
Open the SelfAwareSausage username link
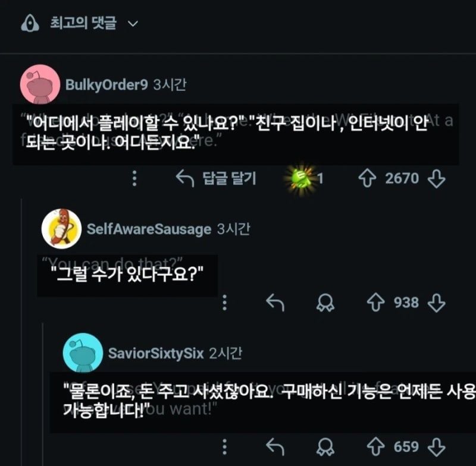click(149, 229)
